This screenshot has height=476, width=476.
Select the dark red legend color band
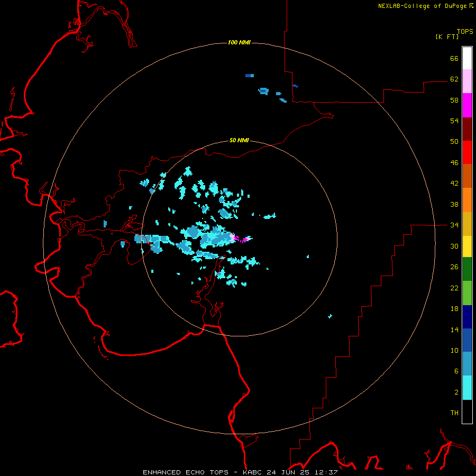467,129
